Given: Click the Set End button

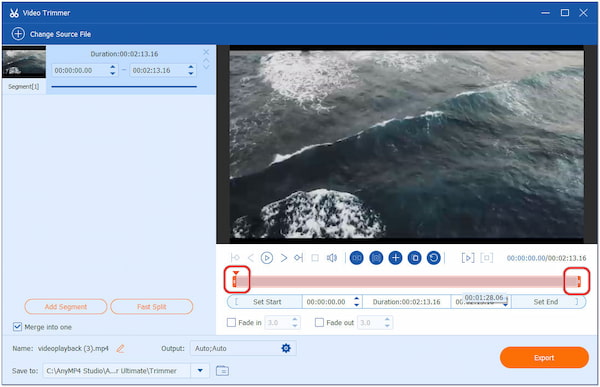Looking at the screenshot, I should point(548,302).
